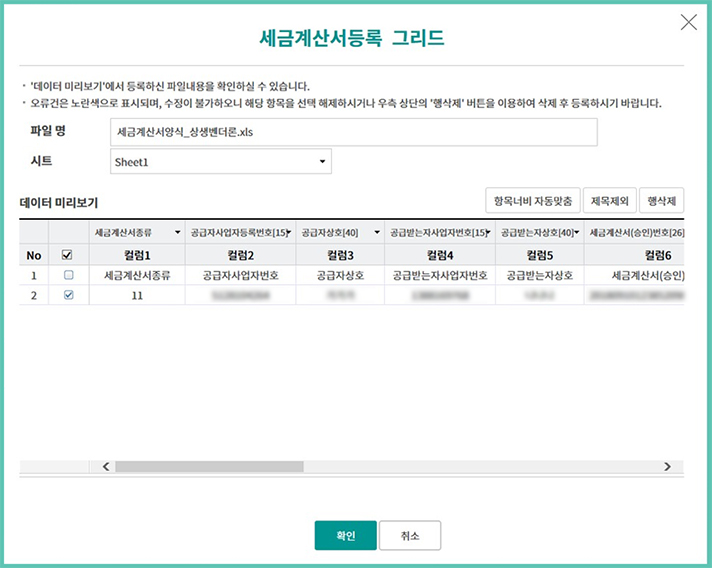Expand the 세금계산서종류 column dropdown
Image resolution: width=712 pixels, height=568 pixels.
click(x=177, y=232)
